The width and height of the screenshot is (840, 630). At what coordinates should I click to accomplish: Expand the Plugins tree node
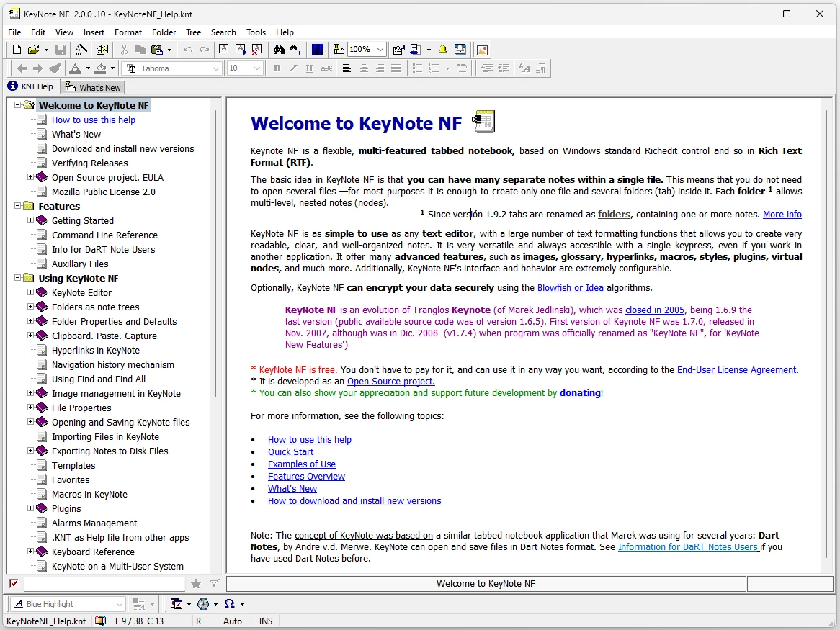pos(30,508)
